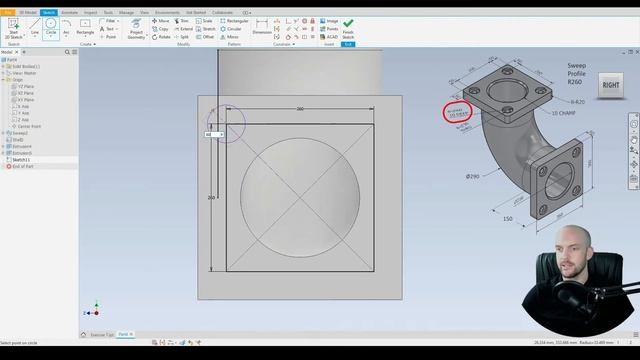This screenshot has width=640, height=360.
Task: Switch to the Annotate tab
Action: [x=69, y=13]
